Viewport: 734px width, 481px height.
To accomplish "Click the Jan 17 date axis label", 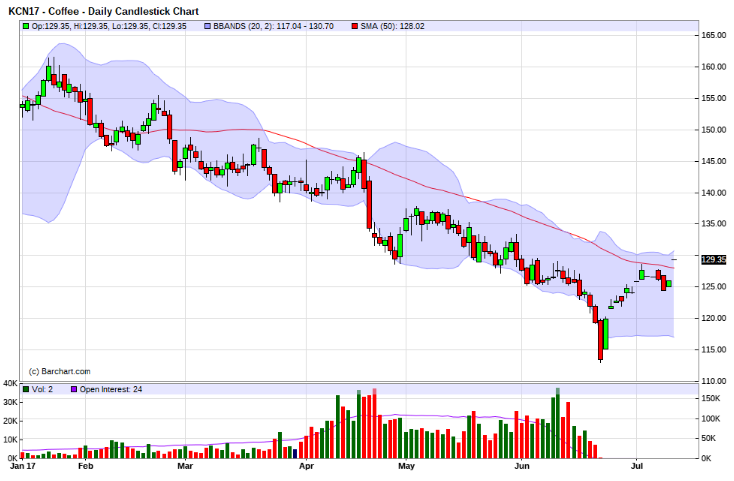I will [x=22, y=466].
